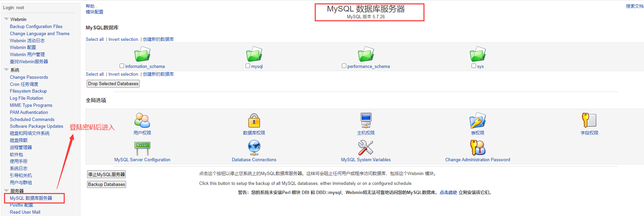Click upper Select all. link
Screen dimensions: 644x216
coord(95,39)
